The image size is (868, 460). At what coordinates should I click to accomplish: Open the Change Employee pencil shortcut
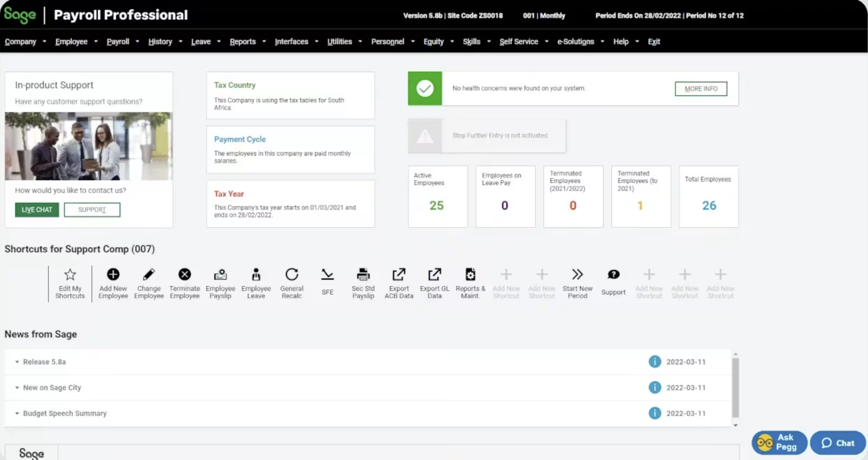149,283
